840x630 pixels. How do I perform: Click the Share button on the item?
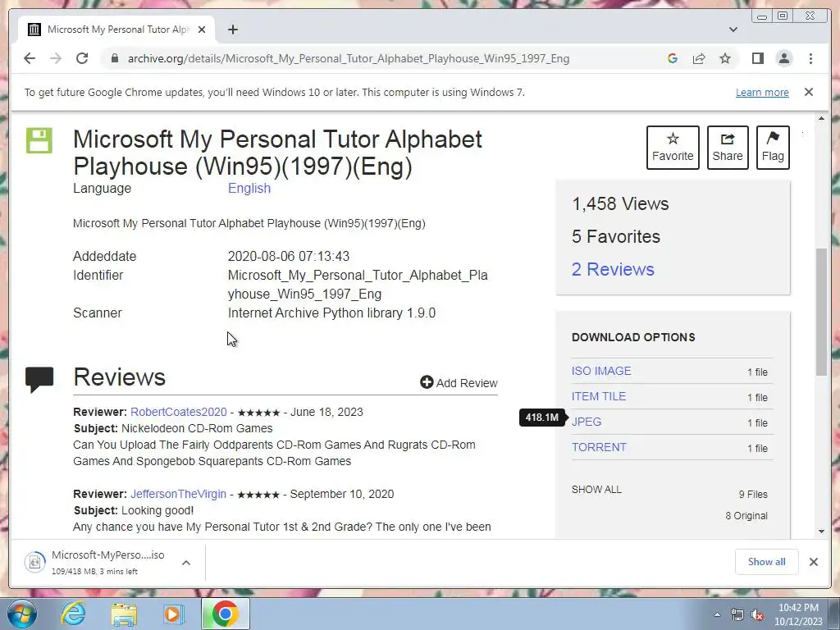point(728,148)
